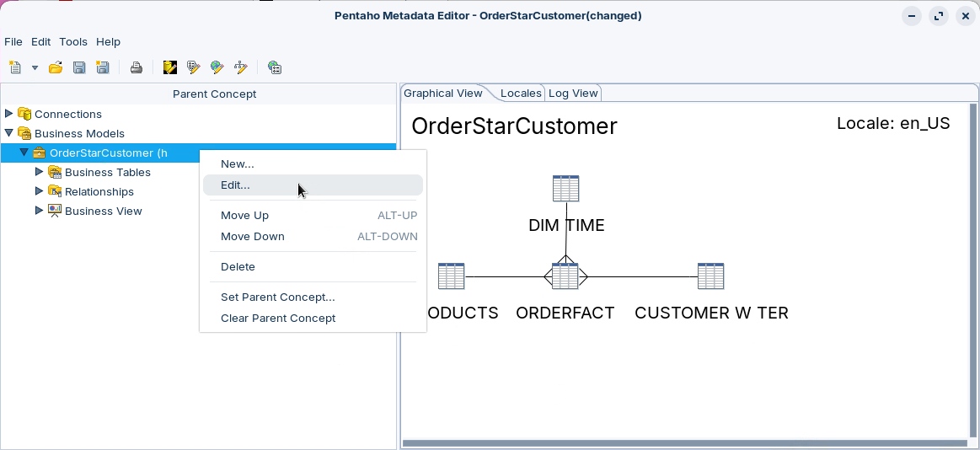Choose Delete in the context menu

[238, 266]
